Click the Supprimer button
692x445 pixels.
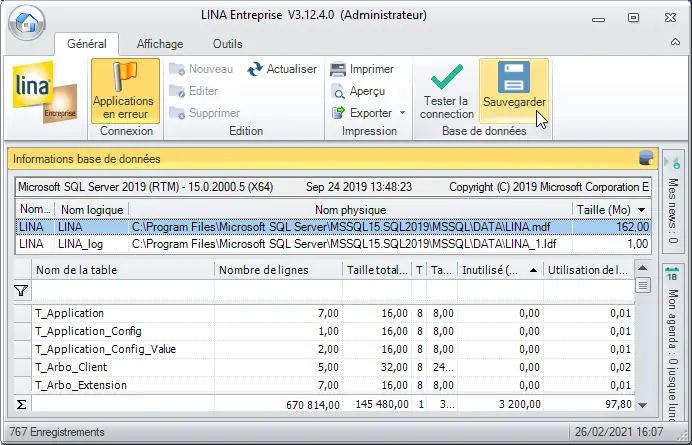(x=205, y=113)
